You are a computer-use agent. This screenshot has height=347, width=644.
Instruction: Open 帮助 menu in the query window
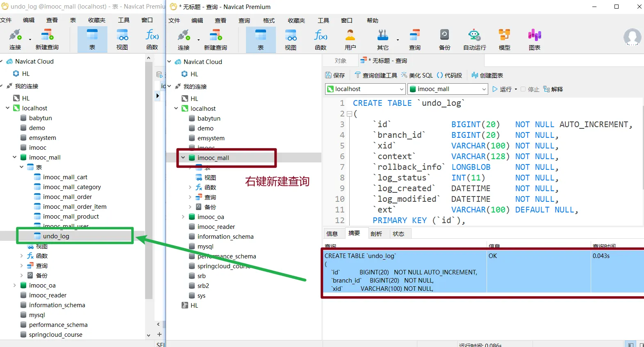[x=373, y=21]
